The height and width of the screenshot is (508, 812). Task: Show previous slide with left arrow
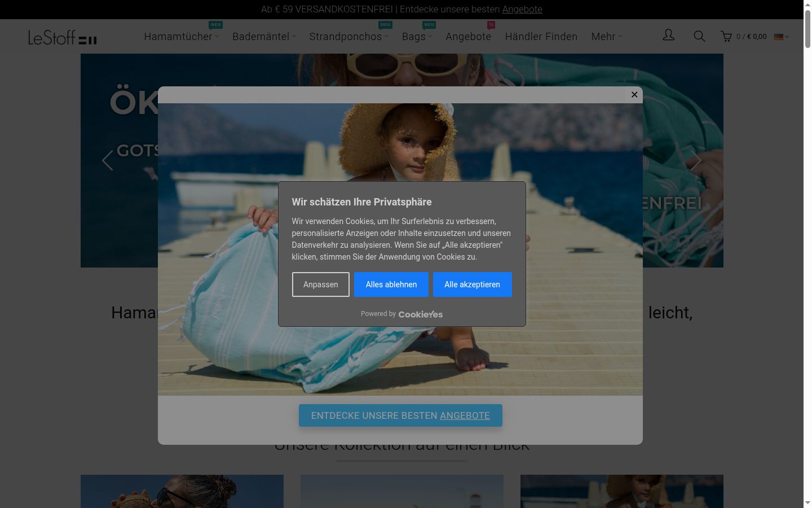point(107,160)
